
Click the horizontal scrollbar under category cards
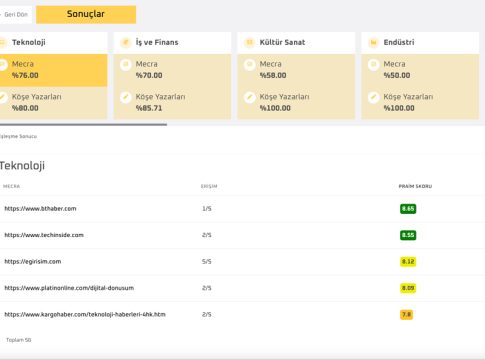point(83,125)
